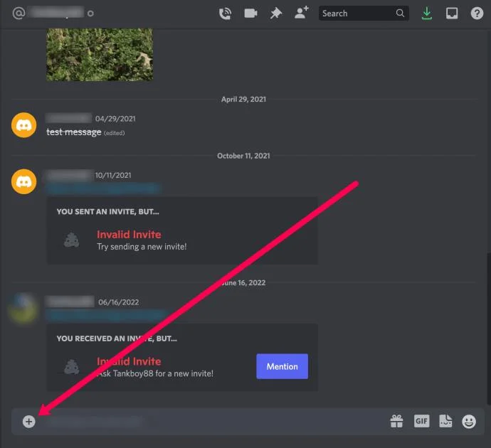The image size is (491, 448).
Task: Click the orange avatar on the 04/29/2021 message
Action: pyautogui.click(x=23, y=125)
